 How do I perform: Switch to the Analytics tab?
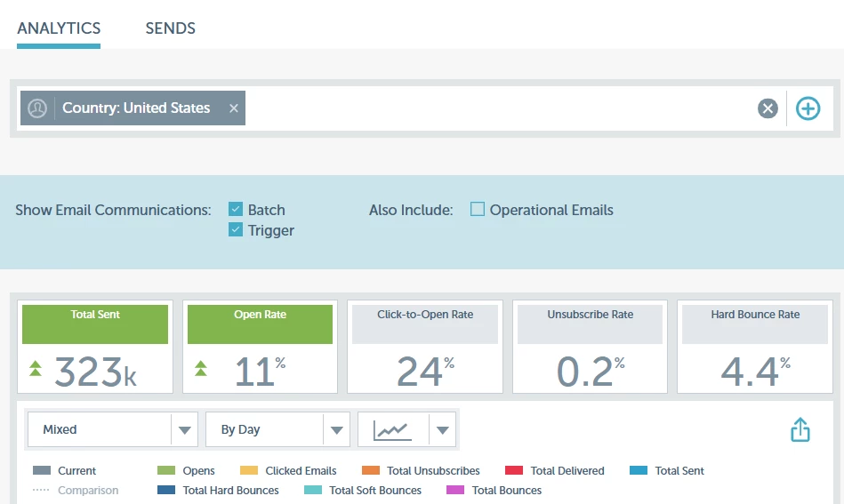click(x=59, y=28)
